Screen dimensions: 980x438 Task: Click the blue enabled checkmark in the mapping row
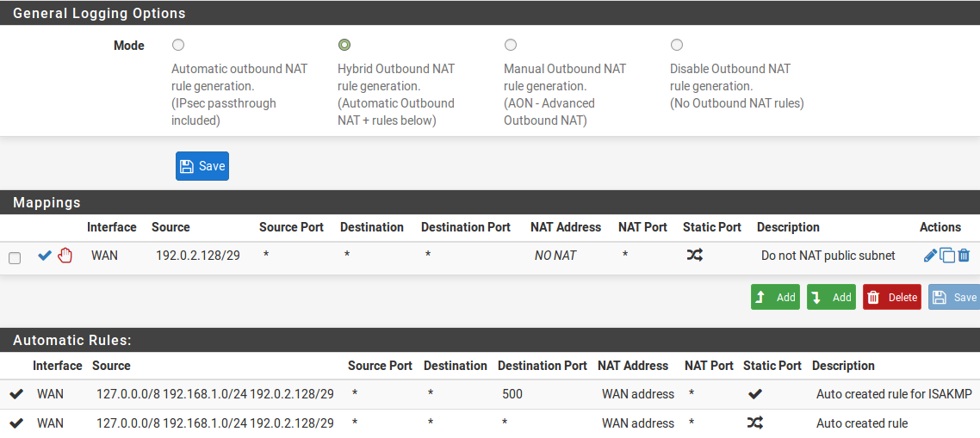(x=45, y=256)
